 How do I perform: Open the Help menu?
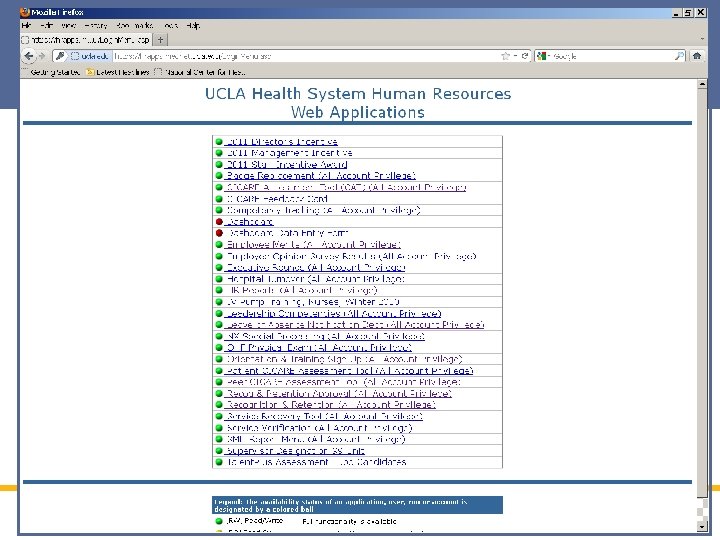pyautogui.click(x=193, y=26)
